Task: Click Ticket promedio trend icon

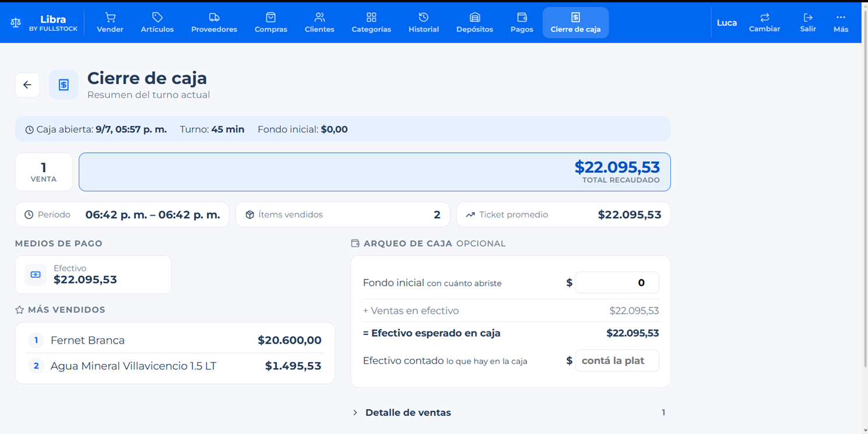Action: [470, 215]
